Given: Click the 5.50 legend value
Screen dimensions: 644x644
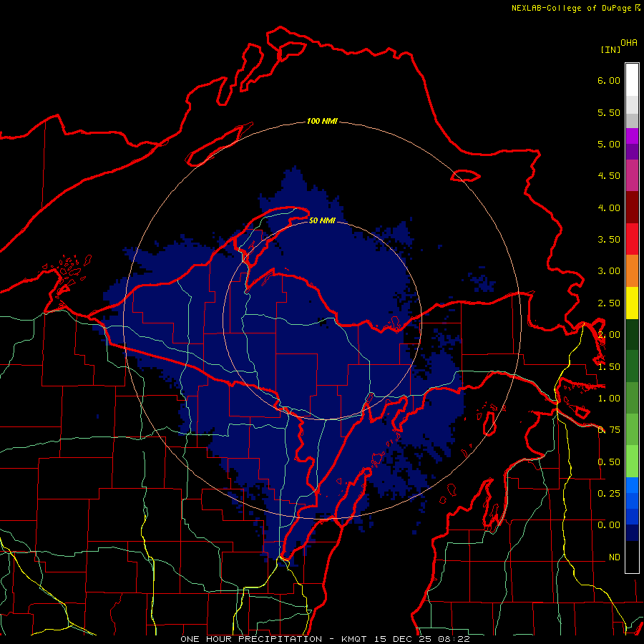Looking at the screenshot, I should coord(609,112).
